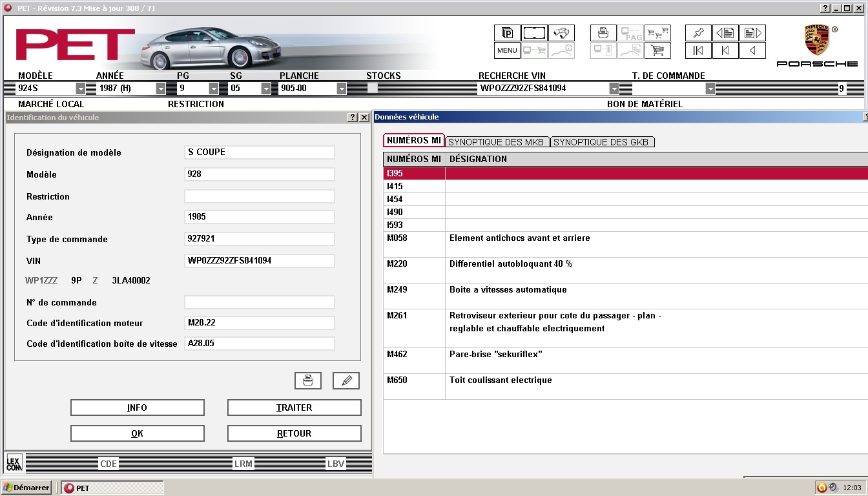Jump to first with double-bar arrow
The image size is (868, 496).
(x=698, y=50)
